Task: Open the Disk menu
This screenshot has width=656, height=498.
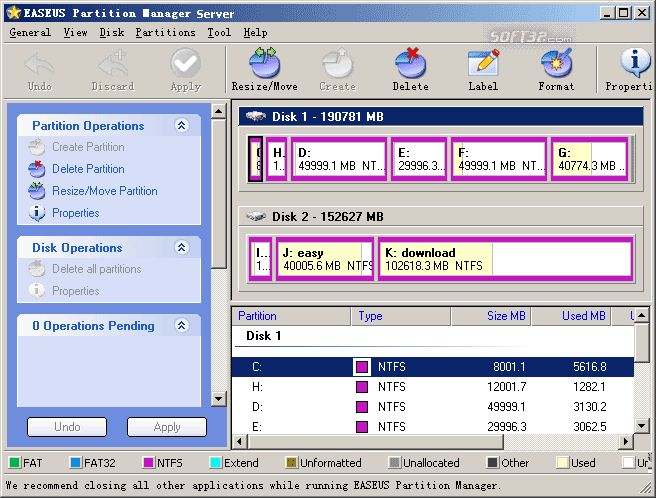Action: click(112, 33)
